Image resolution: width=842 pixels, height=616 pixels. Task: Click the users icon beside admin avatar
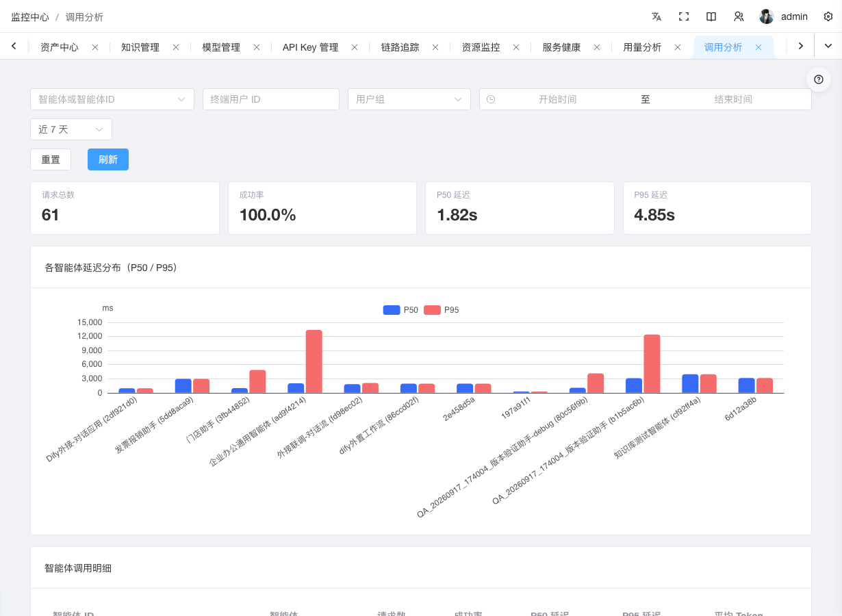[739, 16]
